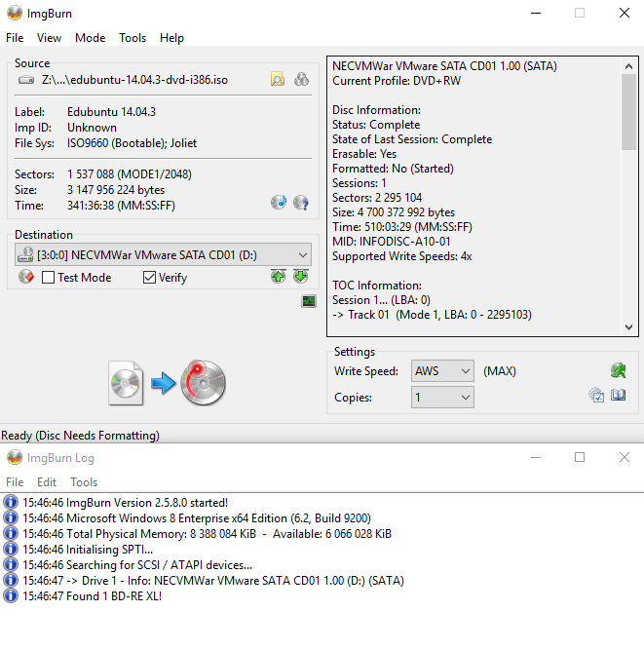This screenshot has height=650, width=644.
Task: Enable the Test Mode checkbox
Action: click(x=48, y=278)
